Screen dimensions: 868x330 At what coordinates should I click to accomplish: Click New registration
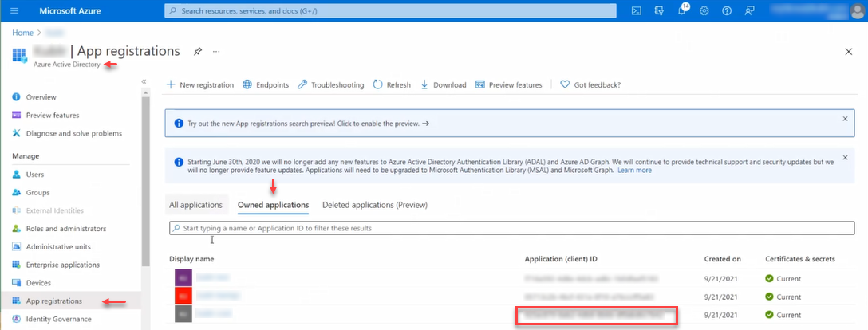(x=200, y=84)
